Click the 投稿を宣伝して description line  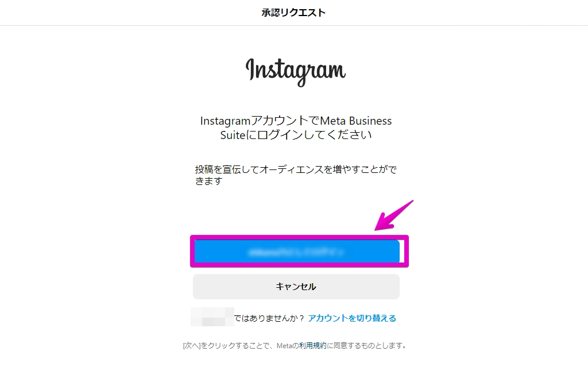(x=296, y=169)
